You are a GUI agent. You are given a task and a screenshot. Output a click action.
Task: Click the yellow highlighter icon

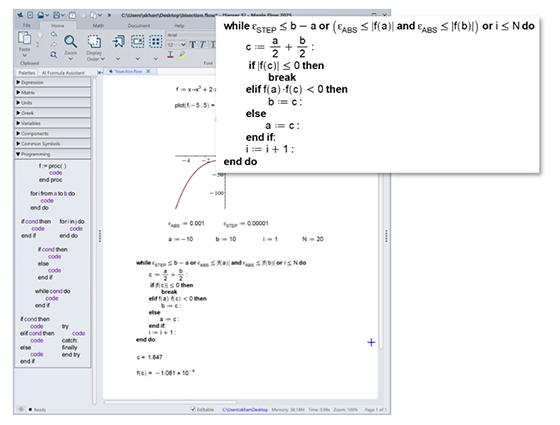182,55
